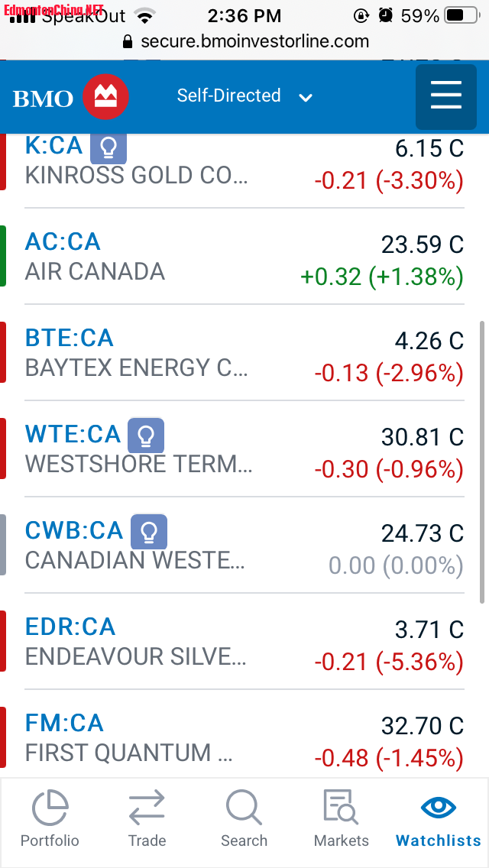Click the BMO logo icon
Image resolution: width=489 pixels, height=868 pixels.
click(105, 97)
